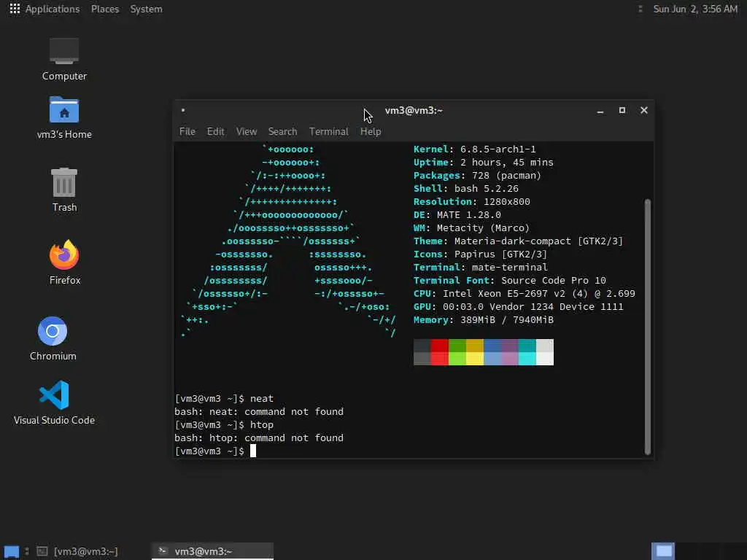Image resolution: width=747 pixels, height=560 pixels.
Task: Open the Help menu in terminal
Action: [x=370, y=131]
